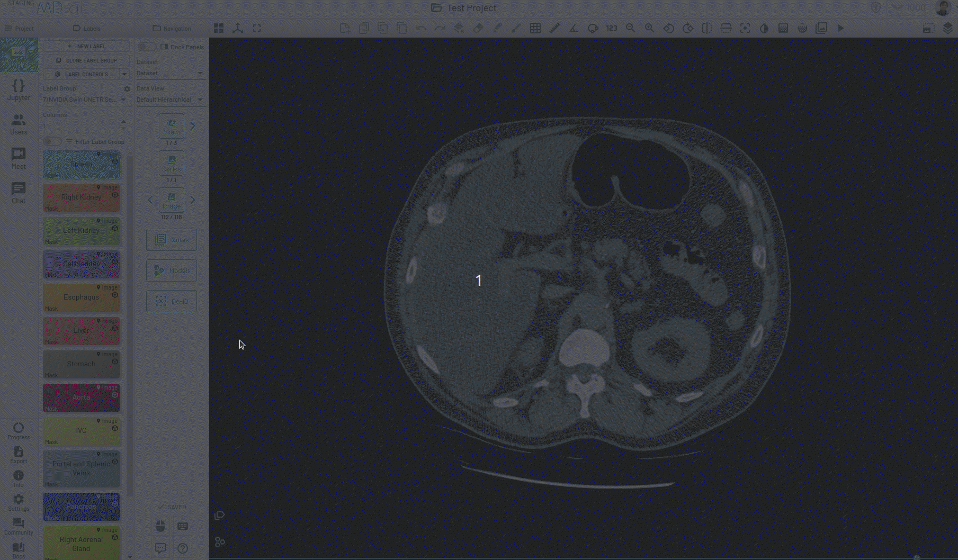Zoom in using the magnifier icon
958x560 pixels.
[x=649, y=28]
